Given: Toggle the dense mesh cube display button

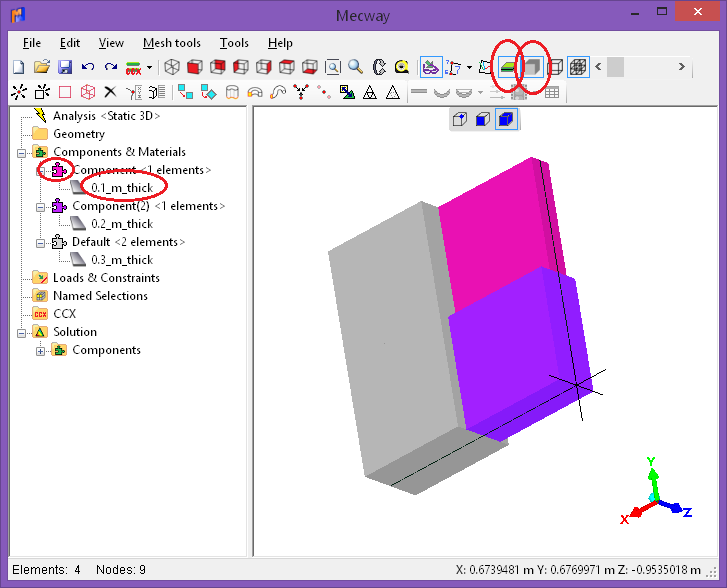Looking at the screenshot, I should (578, 68).
